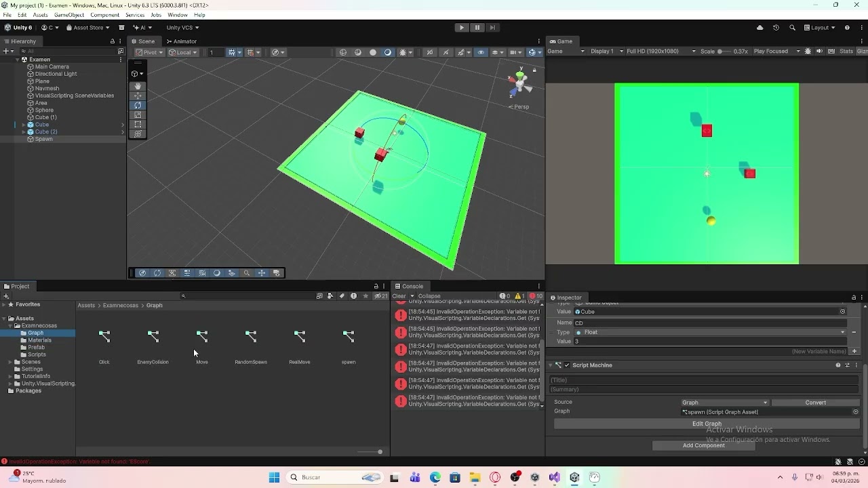Open Microsoft Edge from taskbar
The height and width of the screenshot is (488, 868).
click(x=435, y=478)
